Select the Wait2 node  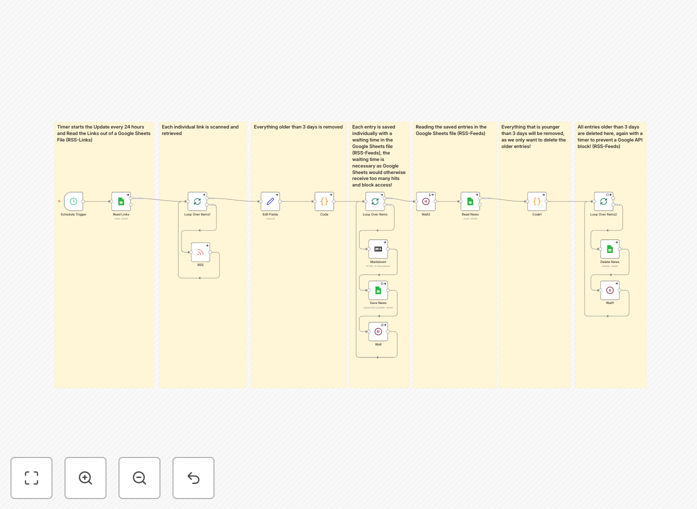point(426,201)
